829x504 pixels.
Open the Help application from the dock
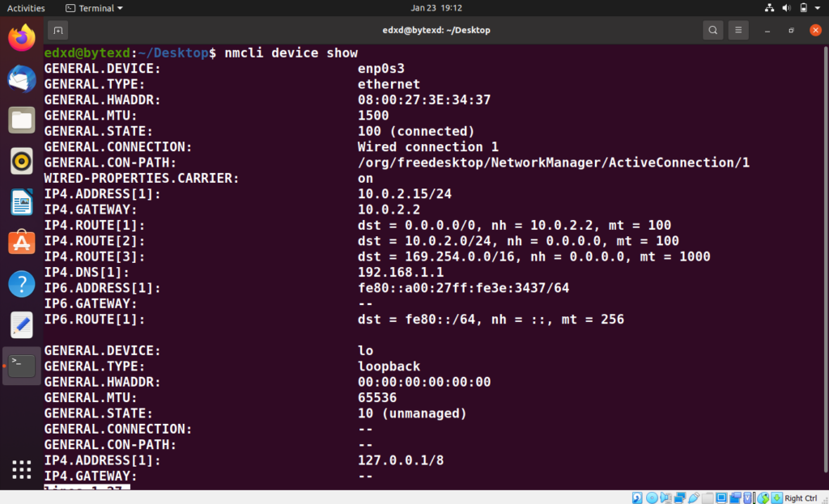point(20,283)
